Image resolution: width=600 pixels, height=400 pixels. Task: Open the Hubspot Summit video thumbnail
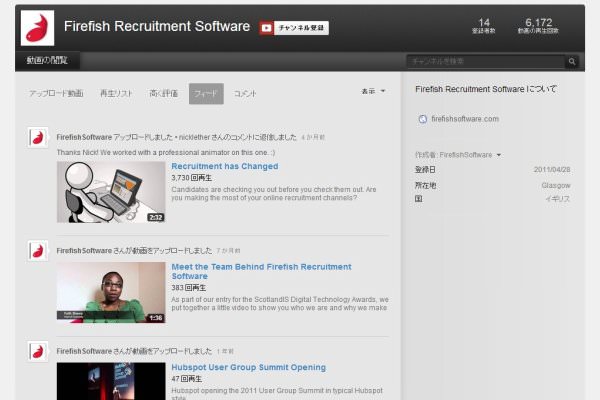(111, 381)
